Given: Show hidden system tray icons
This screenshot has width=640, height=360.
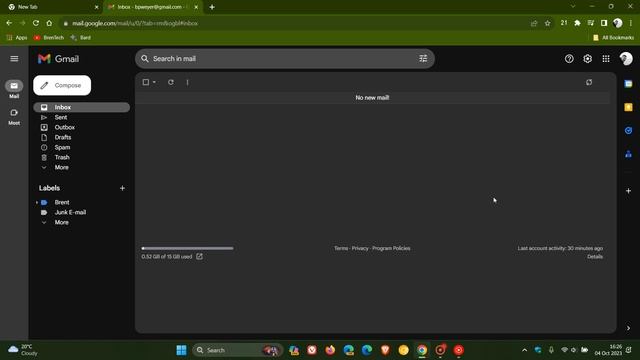Looking at the screenshot, I should [524, 350].
